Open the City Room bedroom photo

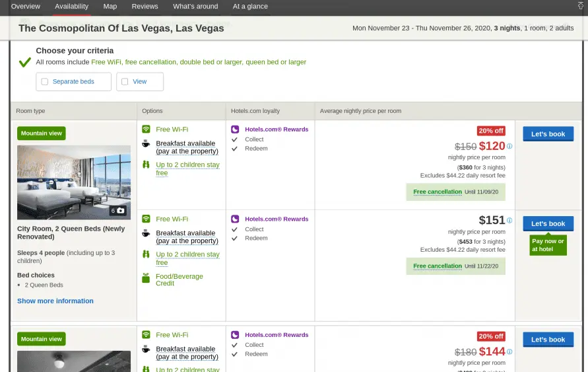coord(74,182)
